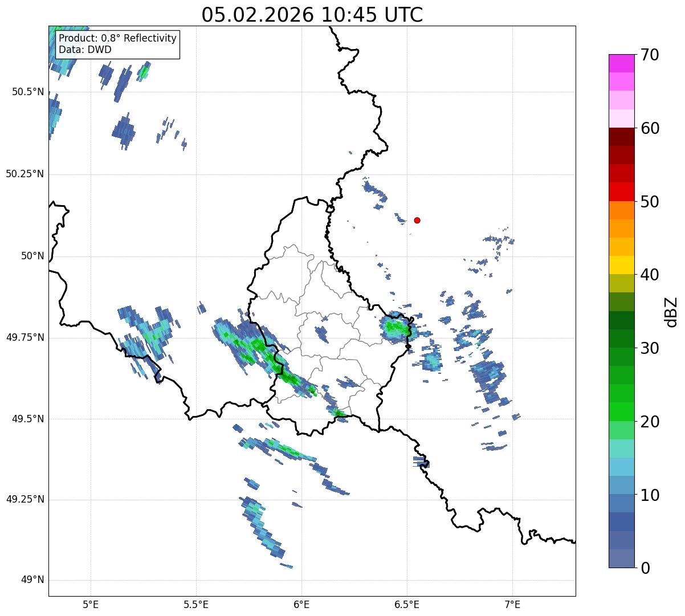Click the colorbar tick label 30

tap(650, 348)
